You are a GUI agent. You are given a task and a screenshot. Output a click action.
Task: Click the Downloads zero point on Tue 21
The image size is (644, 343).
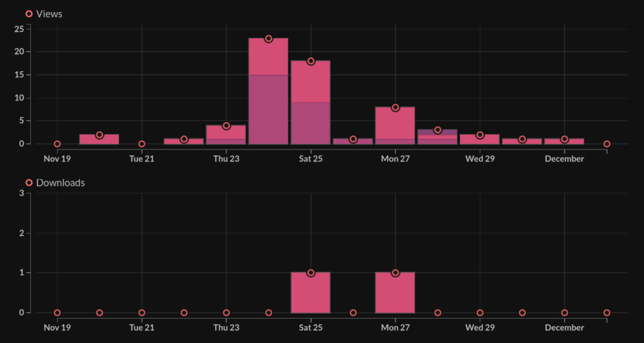point(142,313)
